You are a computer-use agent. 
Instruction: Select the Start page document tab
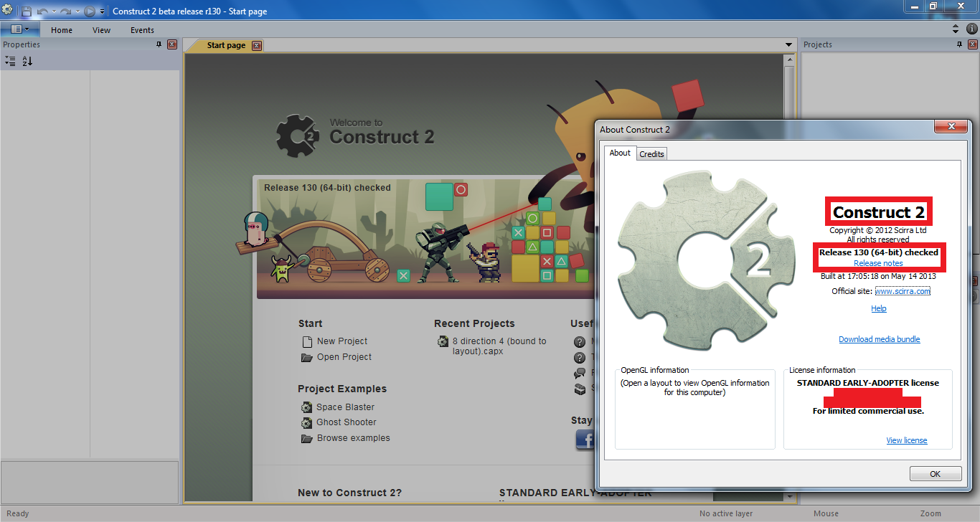(x=225, y=45)
